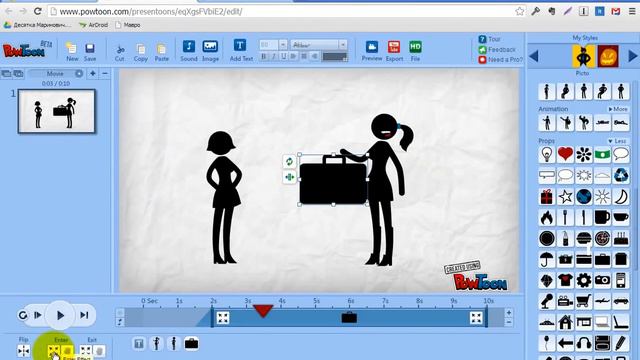Add the flame prop
Screen dimensions: 640x360
point(547,218)
